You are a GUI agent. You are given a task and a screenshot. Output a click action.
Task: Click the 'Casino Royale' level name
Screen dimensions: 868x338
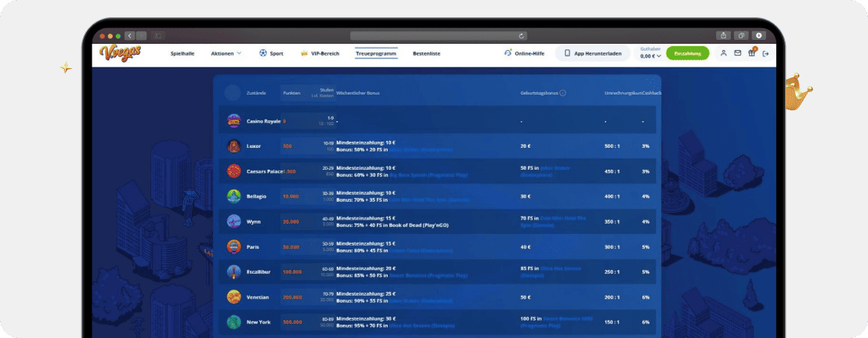point(263,121)
